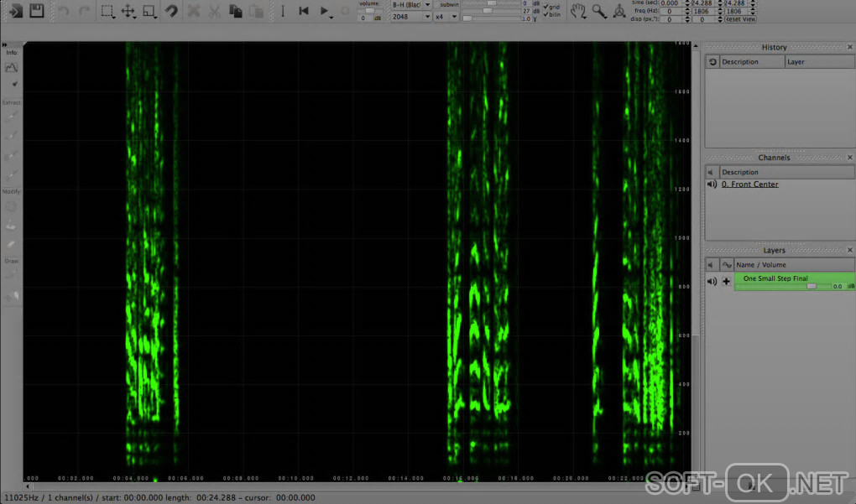Click the import file icon

tap(16, 11)
